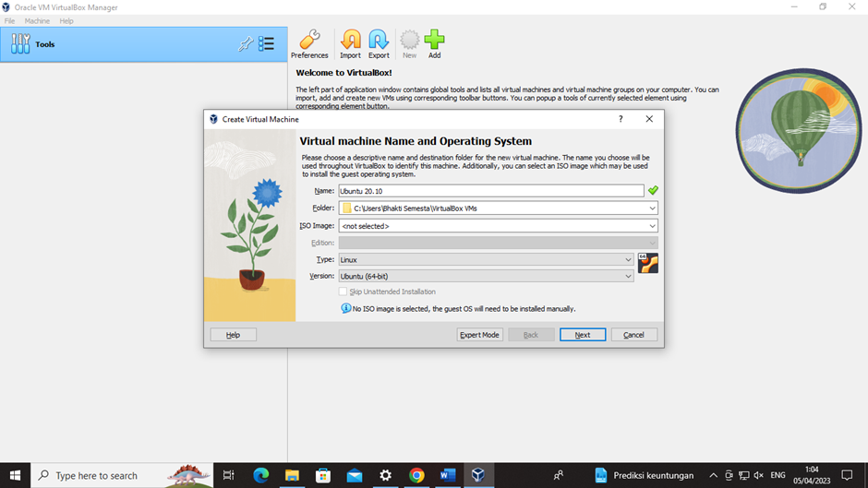Click the disabled Back button

(x=531, y=335)
